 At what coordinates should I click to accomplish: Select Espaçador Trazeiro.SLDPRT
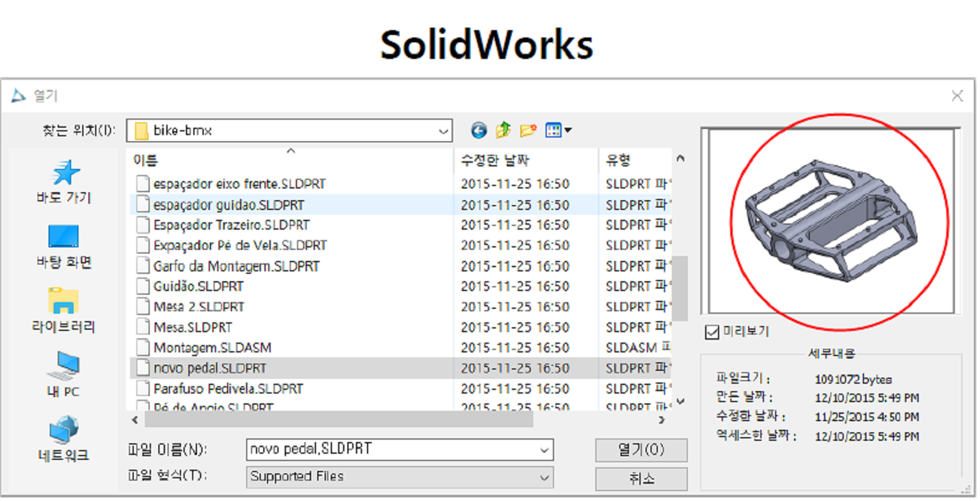pos(231,225)
